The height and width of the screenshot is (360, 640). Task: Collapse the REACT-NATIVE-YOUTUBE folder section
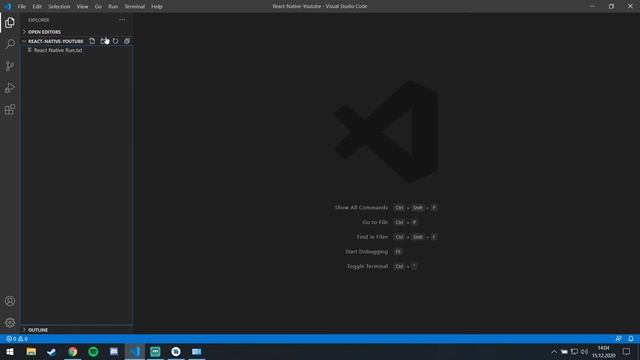(53, 41)
